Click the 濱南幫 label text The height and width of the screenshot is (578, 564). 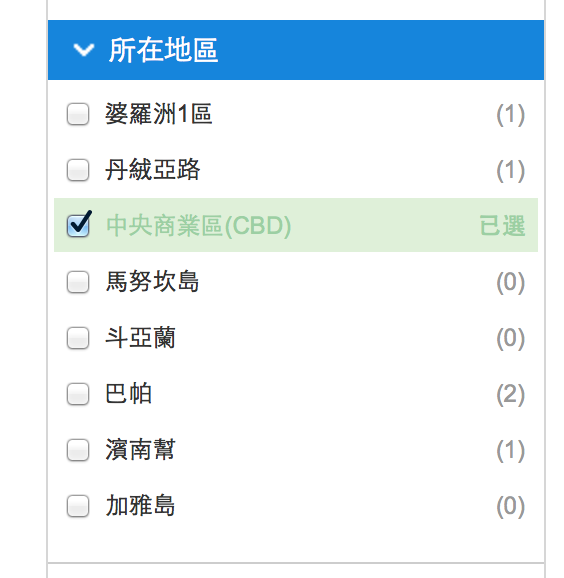[140, 450]
